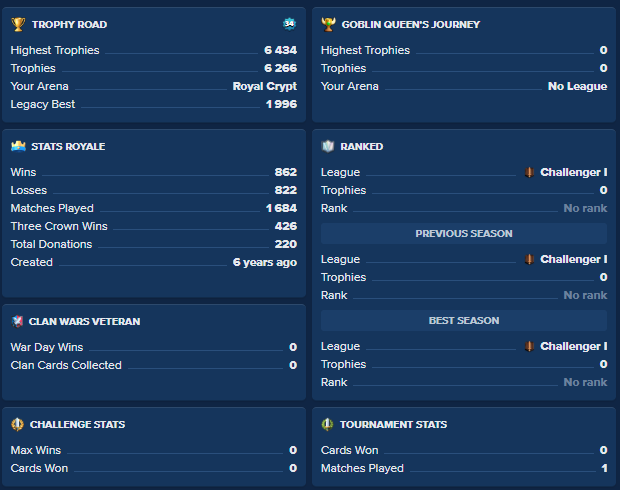
Task: Click the current season No rank value
Action: click(x=585, y=208)
